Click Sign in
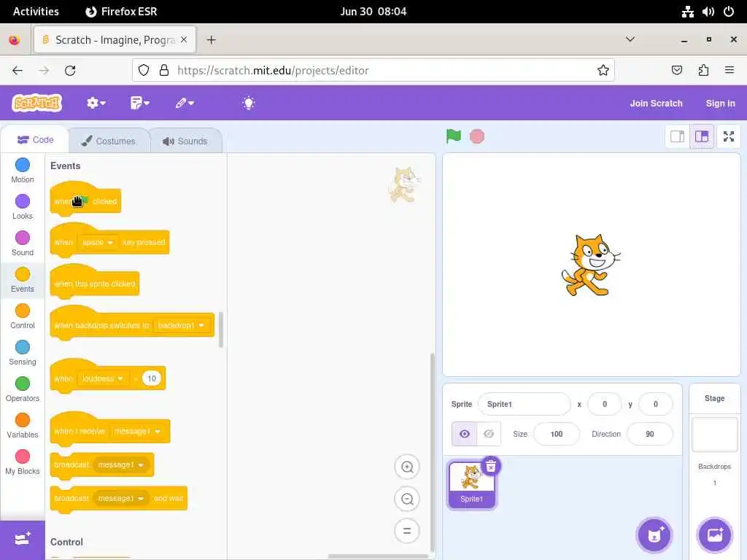 (x=720, y=104)
